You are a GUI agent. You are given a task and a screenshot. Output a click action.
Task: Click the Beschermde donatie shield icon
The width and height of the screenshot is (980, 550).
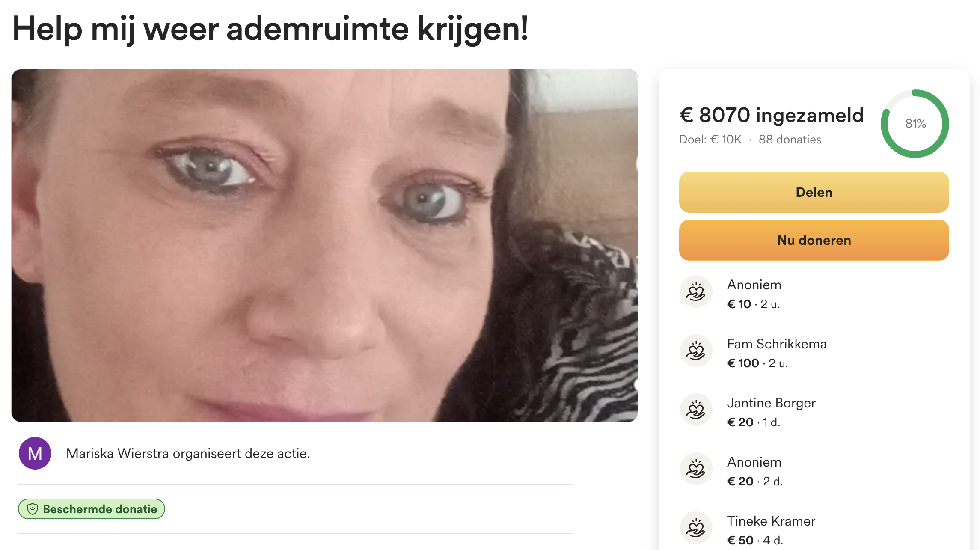point(33,509)
